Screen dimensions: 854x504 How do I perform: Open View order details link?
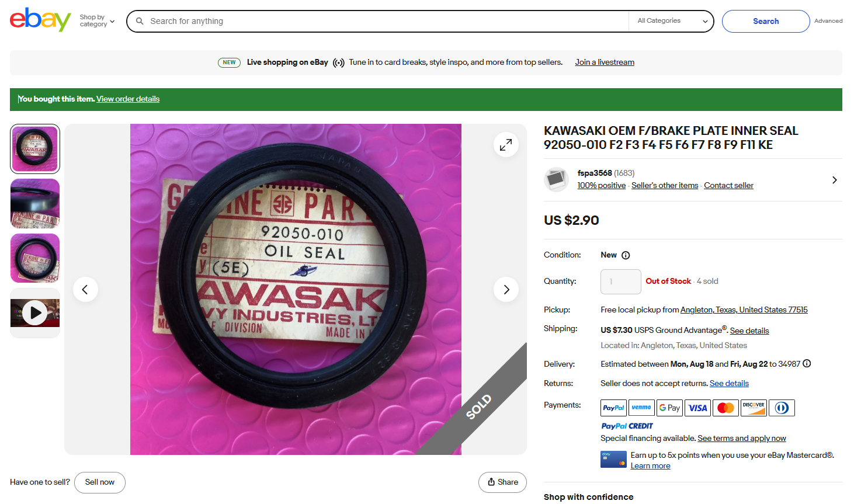[128, 99]
